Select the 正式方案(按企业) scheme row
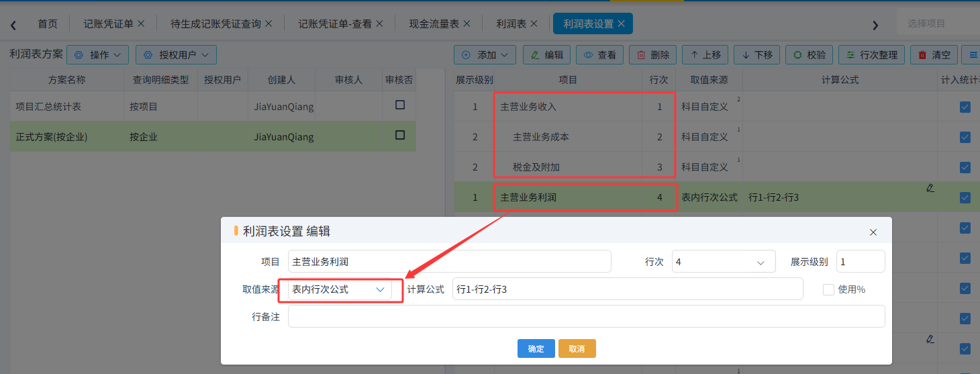This screenshot has width=980, height=374. 213,136
